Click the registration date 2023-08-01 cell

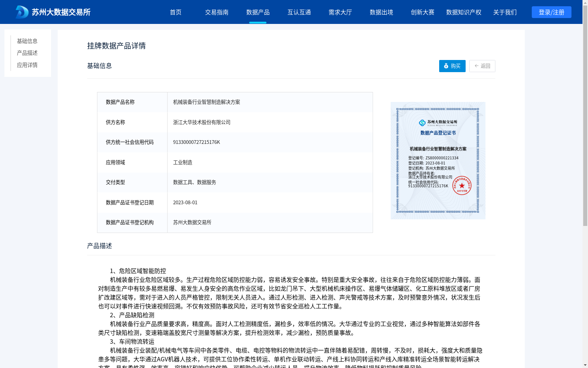click(270, 202)
